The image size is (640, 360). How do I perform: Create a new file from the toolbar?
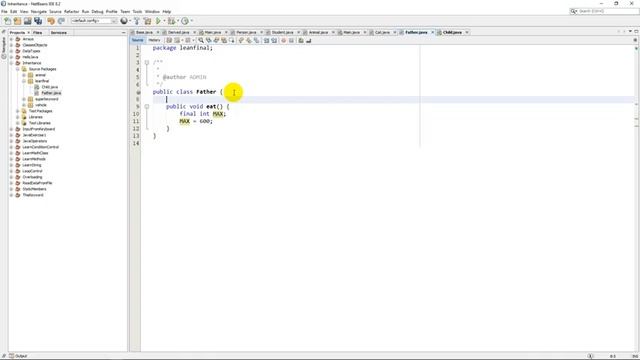tap(7, 21)
